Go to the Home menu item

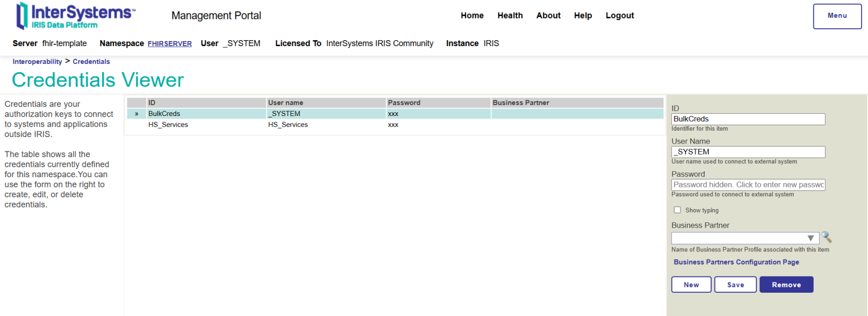[472, 16]
